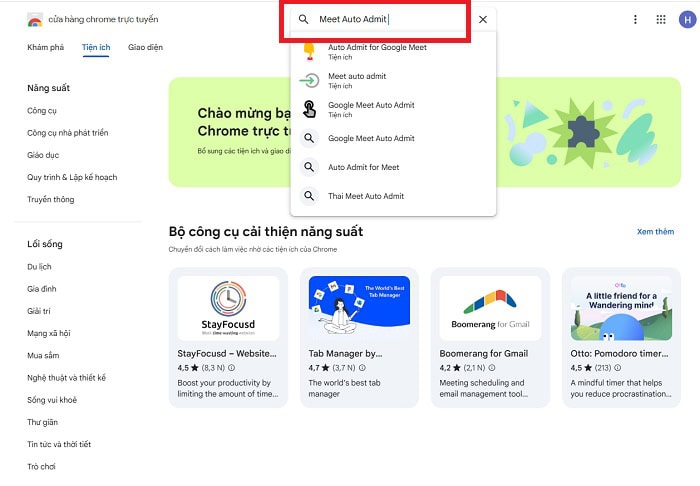Click 'cửa hàng chrome trực tuyến' store title
This screenshot has width=700, height=486.
tap(103, 19)
